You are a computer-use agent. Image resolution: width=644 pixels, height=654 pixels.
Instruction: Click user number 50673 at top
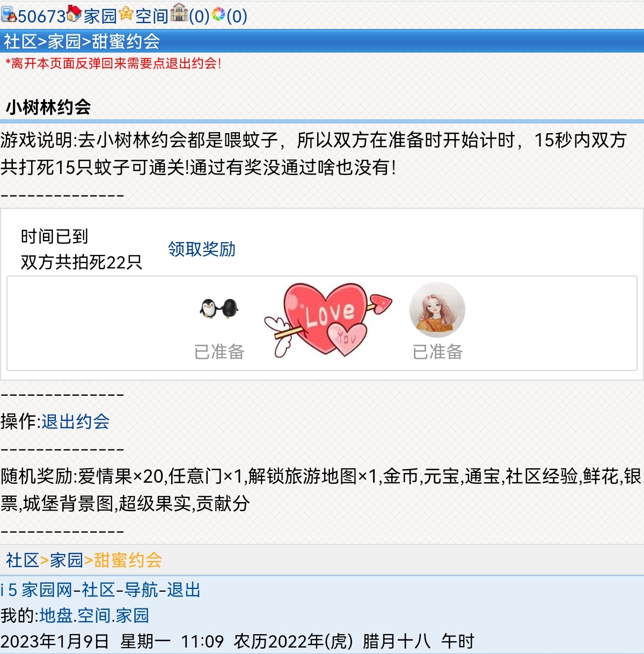click(42, 16)
